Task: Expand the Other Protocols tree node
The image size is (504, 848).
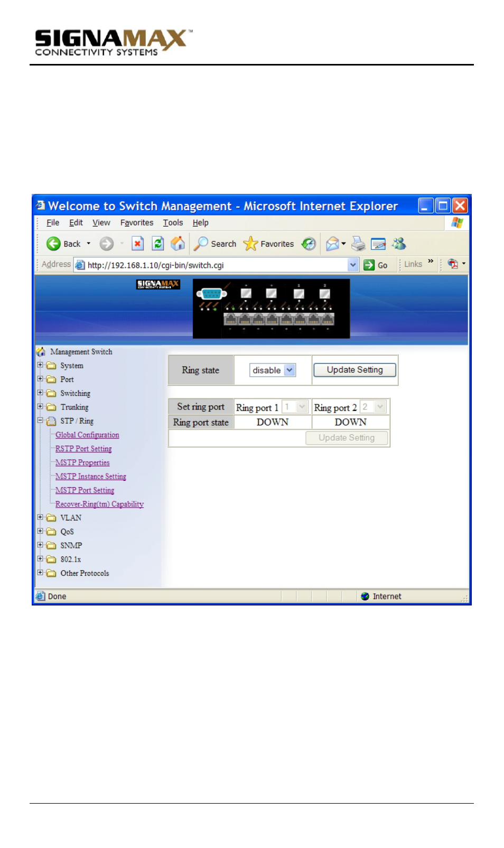Action: pyautogui.click(x=40, y=572)
